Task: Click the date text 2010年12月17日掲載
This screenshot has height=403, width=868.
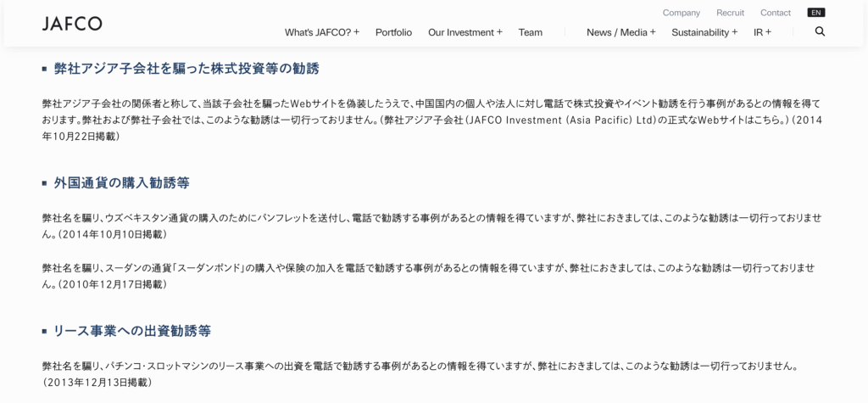Action: click(113, 284)
